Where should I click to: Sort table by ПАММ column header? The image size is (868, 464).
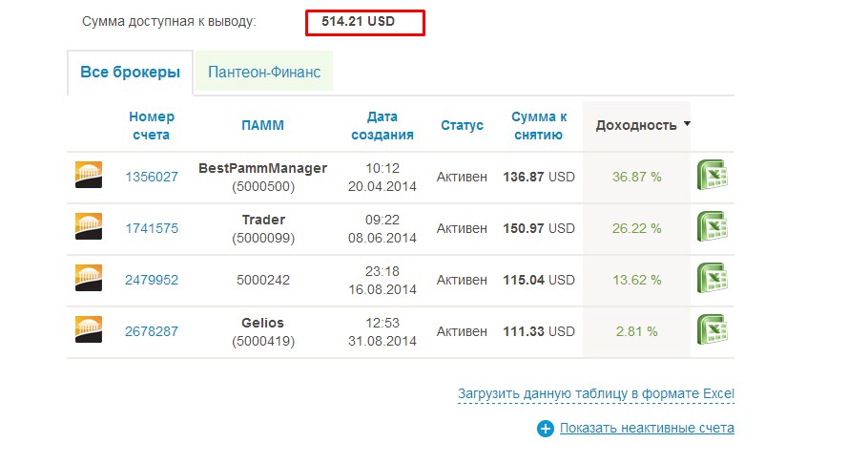262,125
